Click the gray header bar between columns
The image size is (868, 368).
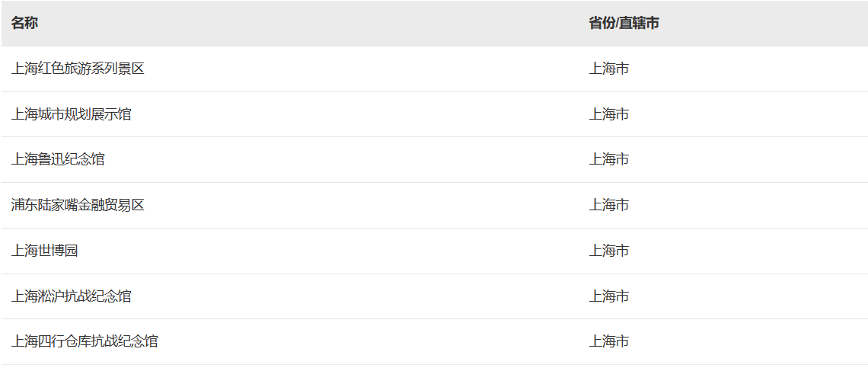(310, 24)
